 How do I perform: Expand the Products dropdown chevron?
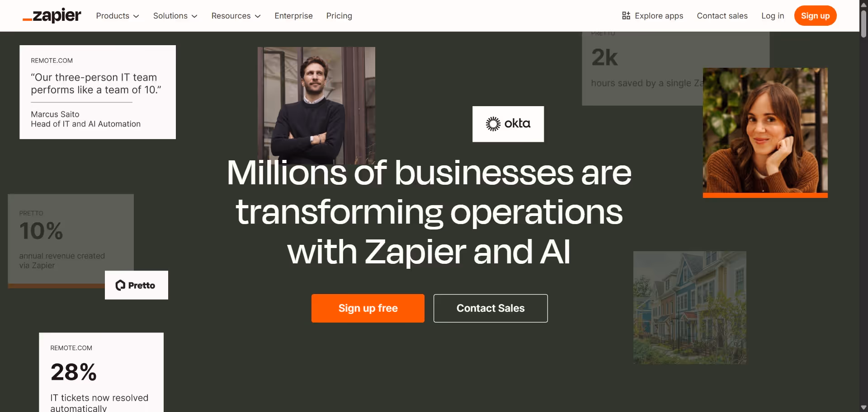(x=136, y=16)
